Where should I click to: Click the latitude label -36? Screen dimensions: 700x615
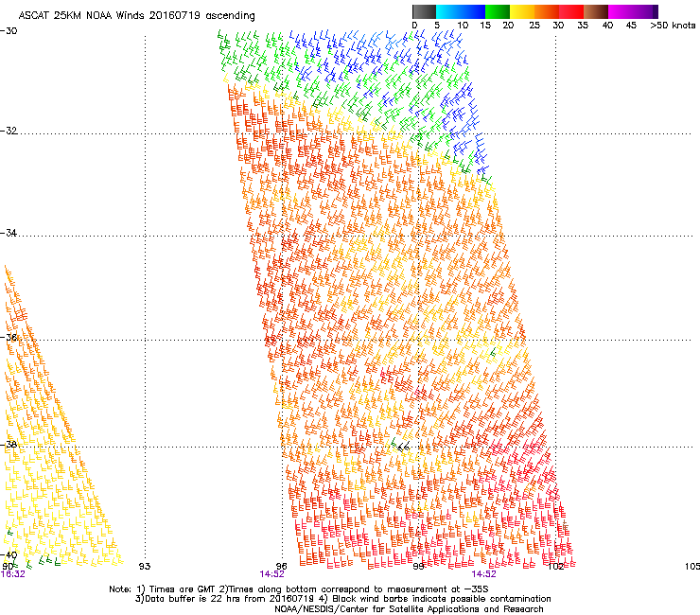[x=9, y=337]
